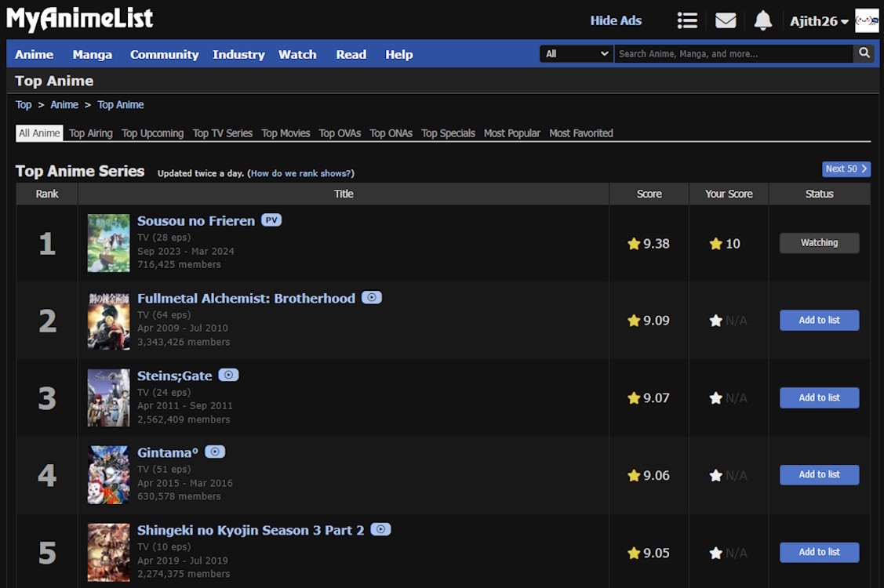Open the MyAnimeList logo home link

(x=79, y=19)
